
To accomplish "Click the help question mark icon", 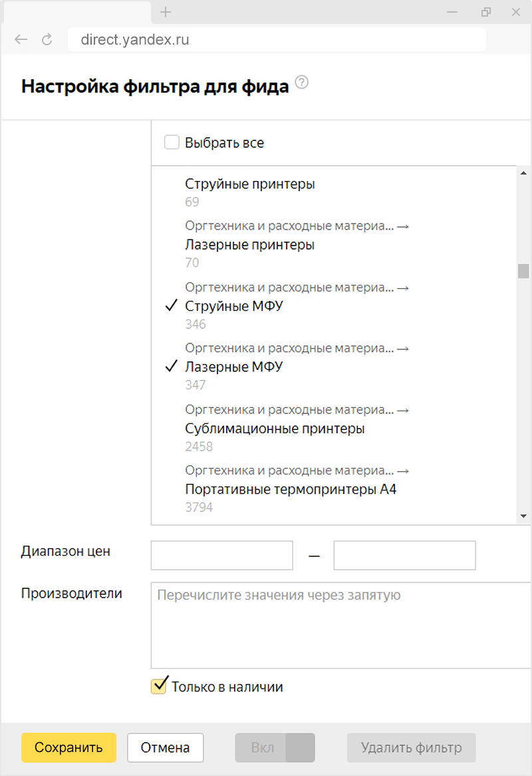I will pos(302,83).
